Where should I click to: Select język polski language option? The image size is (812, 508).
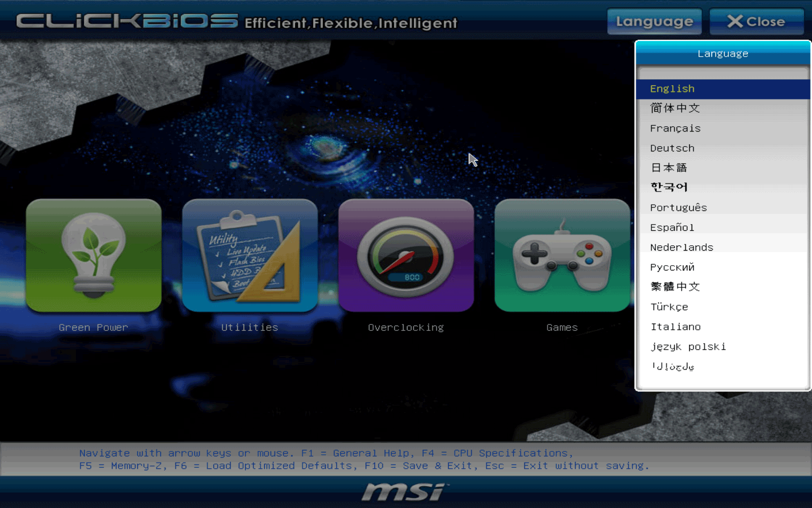723,346
